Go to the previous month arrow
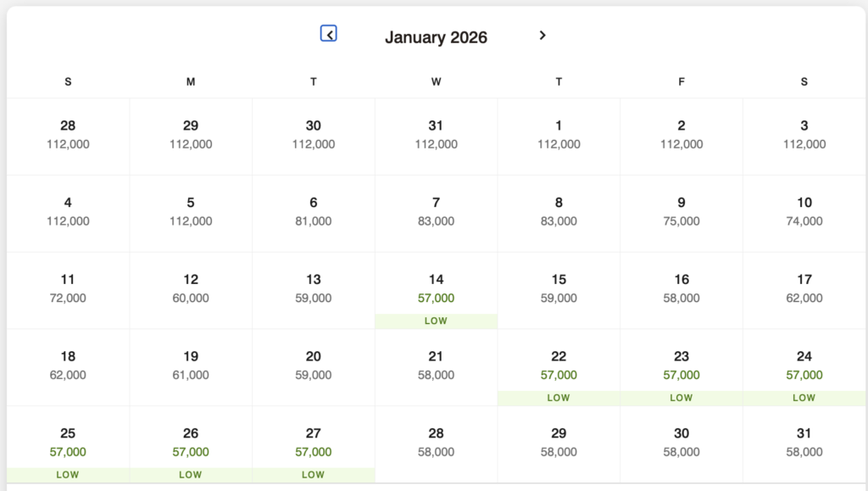This screenshot has height=491, width=868. 329,34
